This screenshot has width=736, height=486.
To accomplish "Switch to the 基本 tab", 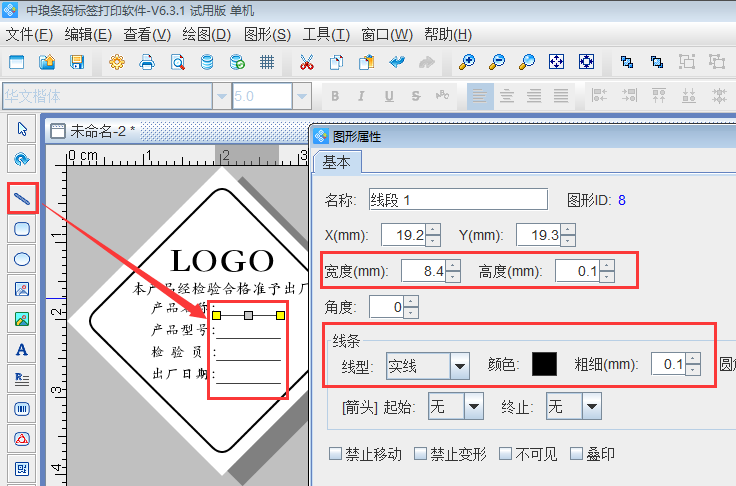I will (337, 163).
